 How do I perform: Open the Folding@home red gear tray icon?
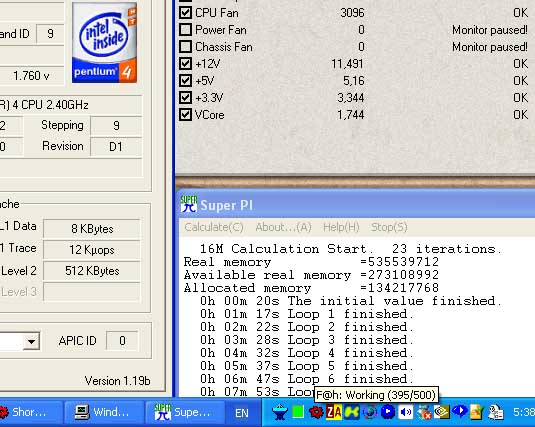(316, 412)
